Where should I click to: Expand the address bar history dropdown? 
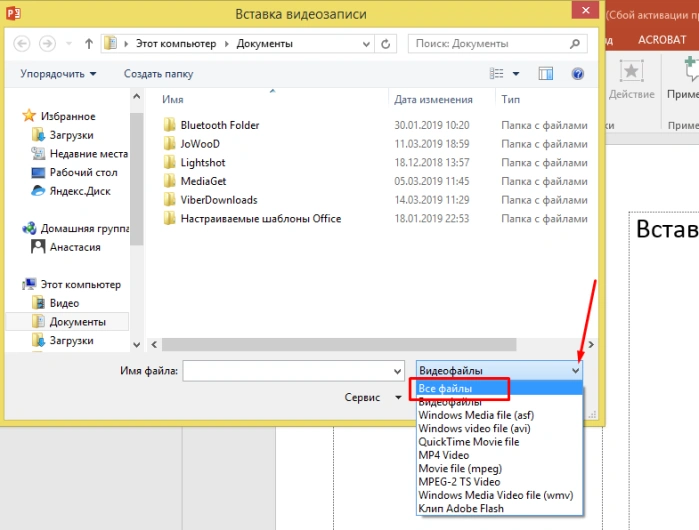pyautogui.click(x=366, y=44)
